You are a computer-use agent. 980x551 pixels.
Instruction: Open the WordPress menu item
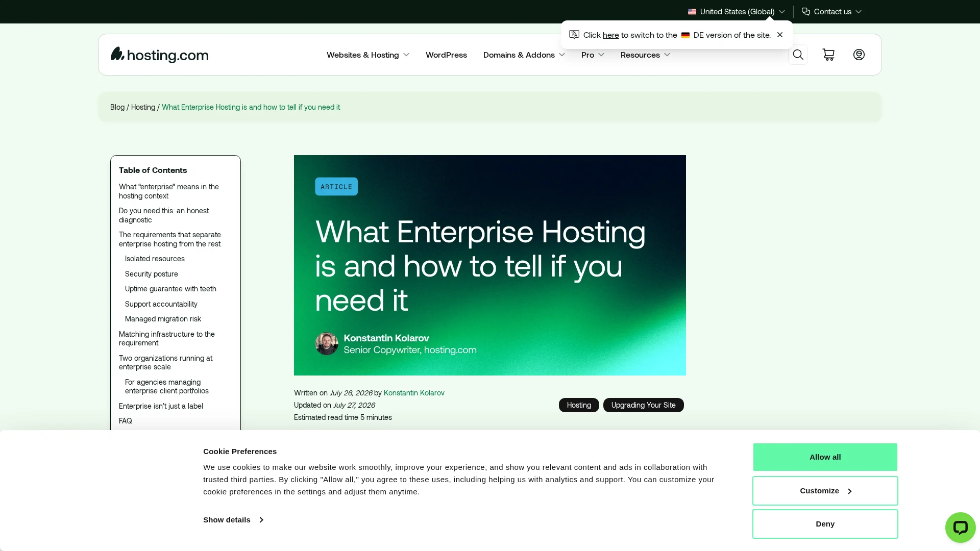click(446, 55)
